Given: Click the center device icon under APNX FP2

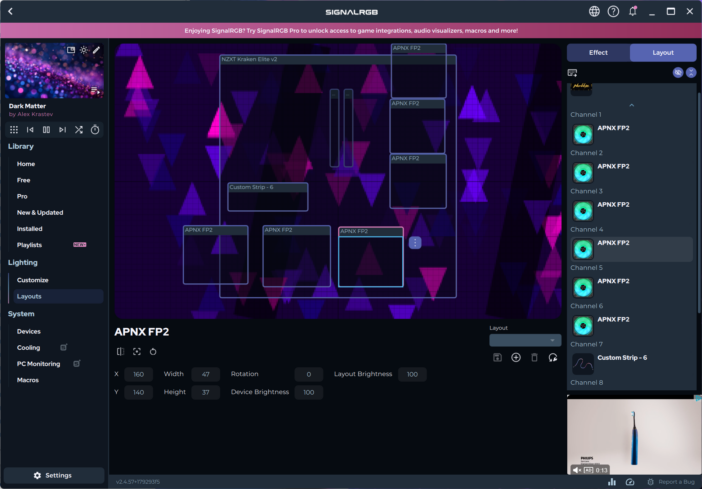Looking at the screenshot, I should tap(137, 352).
